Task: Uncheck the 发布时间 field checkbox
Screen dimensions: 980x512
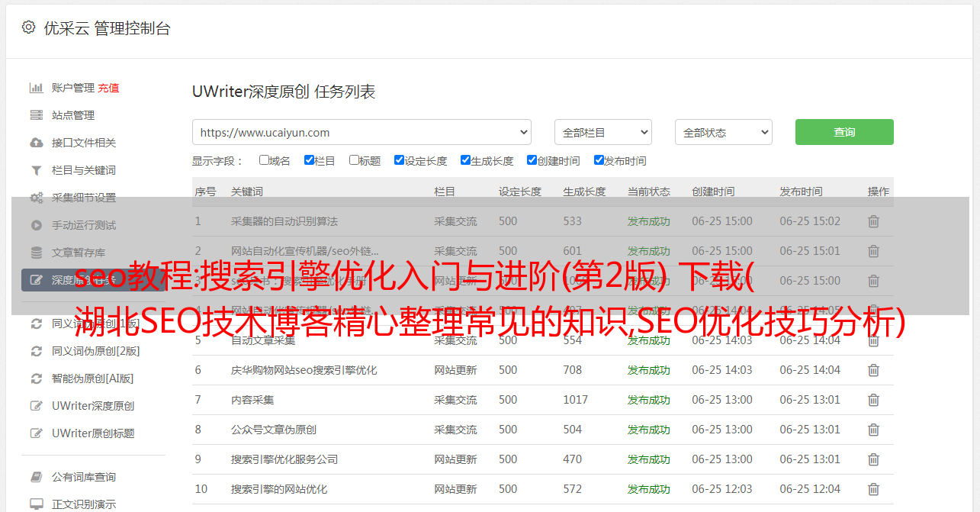Action: tap(598, 160)
